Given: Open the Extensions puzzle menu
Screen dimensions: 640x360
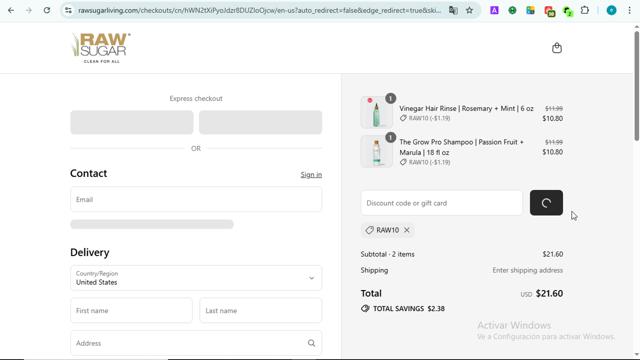Looking at the screenshot, I should point(585,10).
